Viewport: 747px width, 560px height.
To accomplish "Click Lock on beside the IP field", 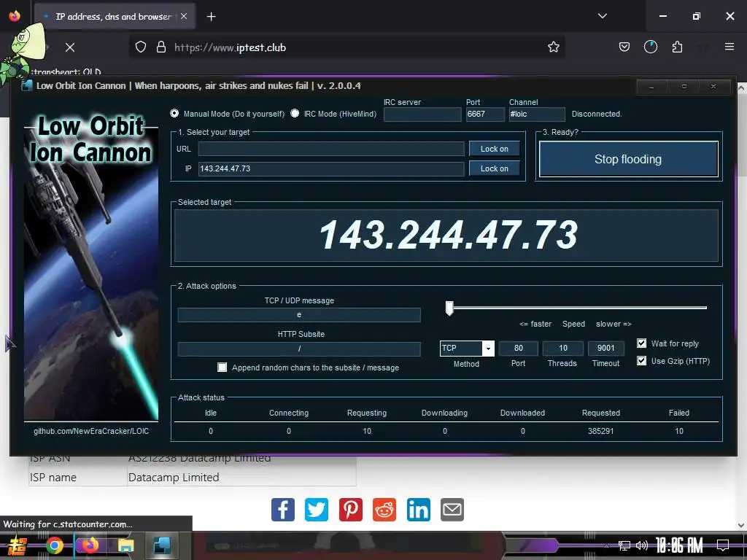I will (494, 168).
